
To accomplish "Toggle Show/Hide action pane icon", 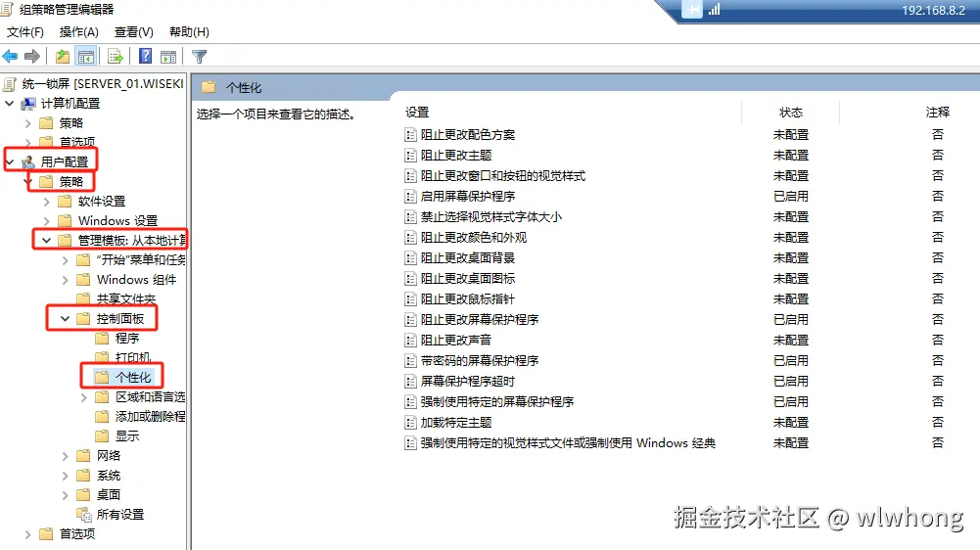I will [x=168, y=57].
